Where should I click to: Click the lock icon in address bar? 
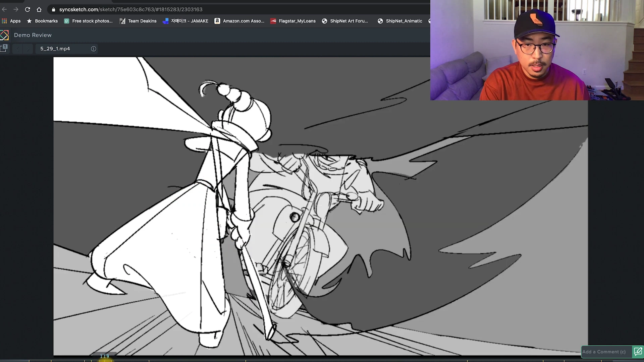point(53,9)
